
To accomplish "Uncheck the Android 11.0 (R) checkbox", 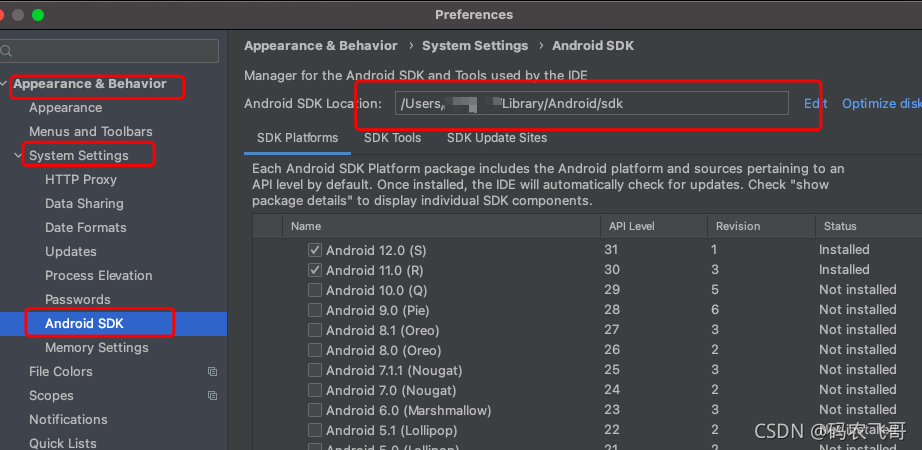I will [315, 270].
